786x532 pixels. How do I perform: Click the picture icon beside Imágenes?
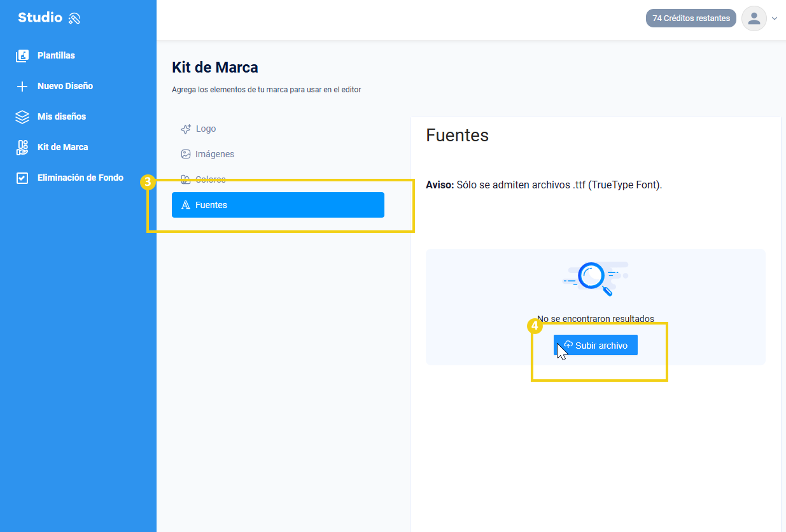[186, 154]
